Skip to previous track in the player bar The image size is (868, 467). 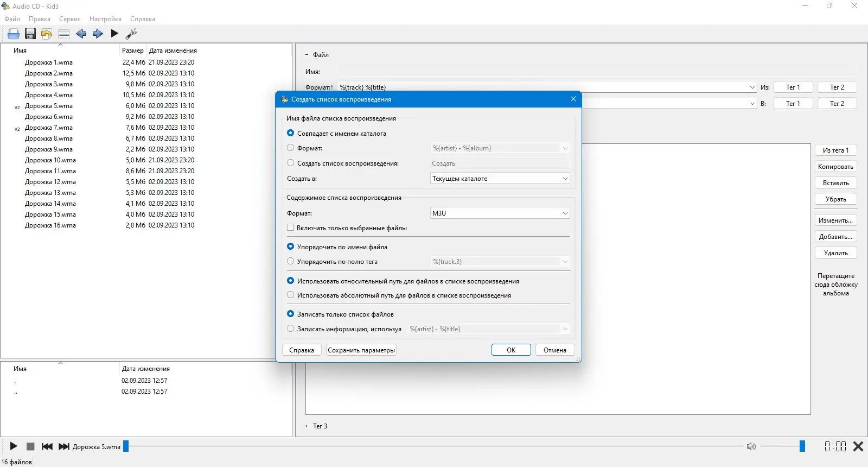pos(47,446)
